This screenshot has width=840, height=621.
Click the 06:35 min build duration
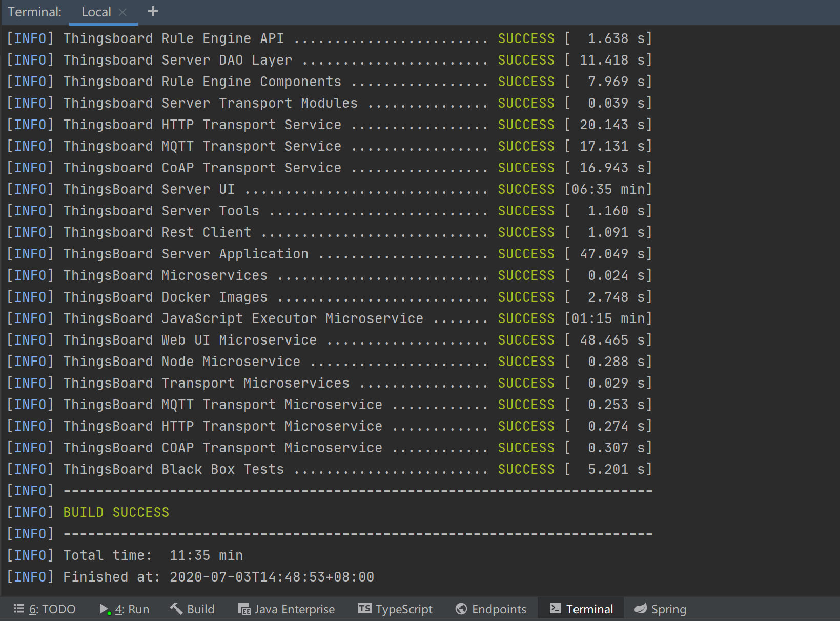(x=608, y=189)
